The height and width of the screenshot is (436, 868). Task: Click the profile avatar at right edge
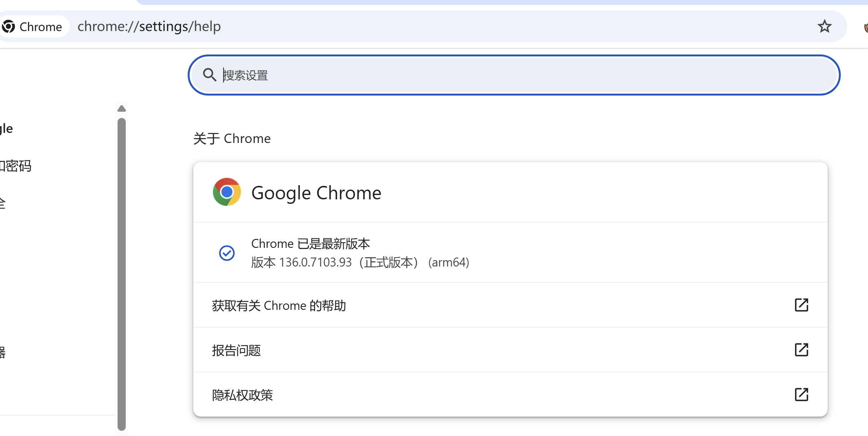(866, 27)
